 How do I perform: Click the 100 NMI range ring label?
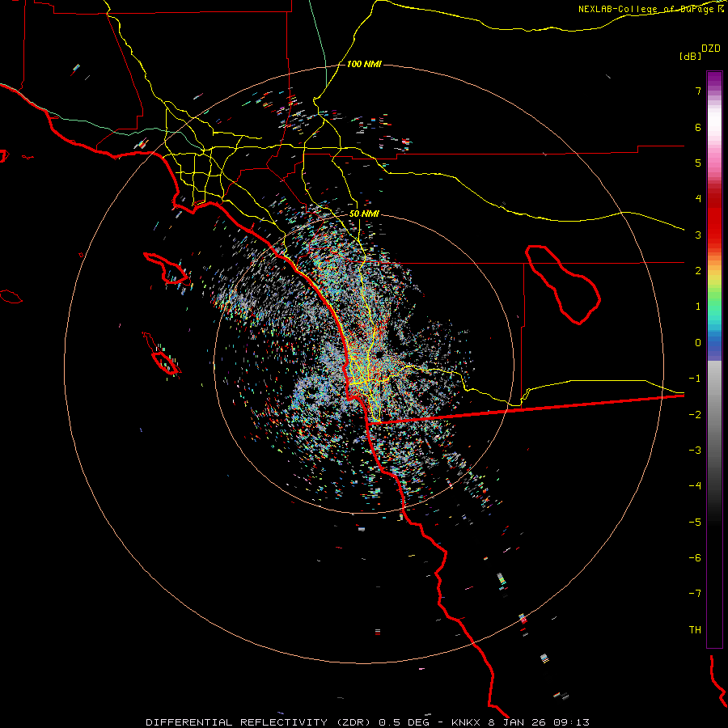point(364,64)
